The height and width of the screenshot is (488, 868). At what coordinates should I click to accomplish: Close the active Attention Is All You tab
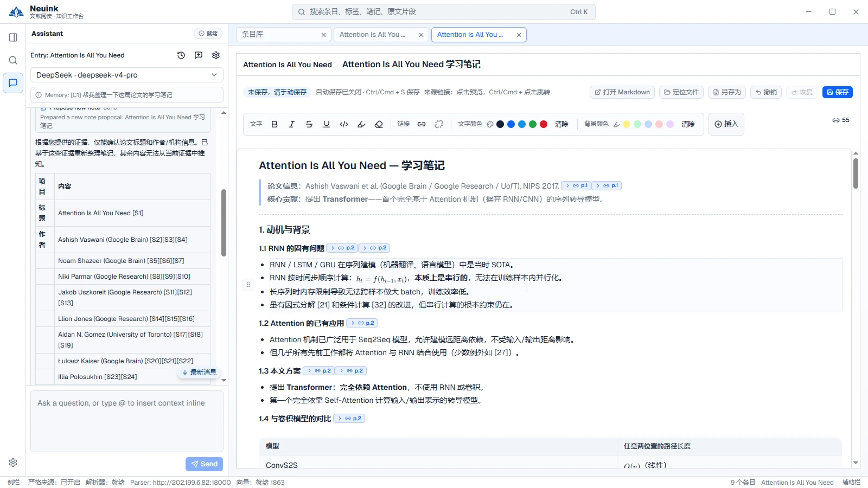pos(519,35)
